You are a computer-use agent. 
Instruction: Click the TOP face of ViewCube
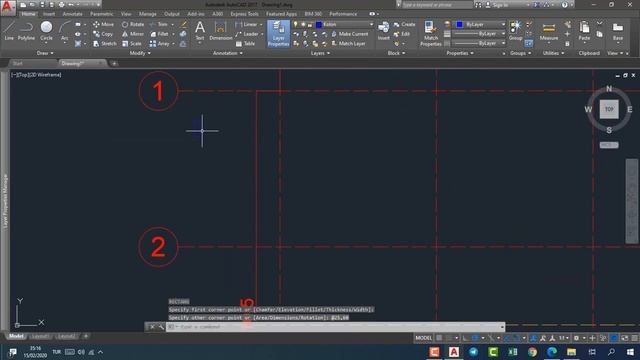[609, 109]
